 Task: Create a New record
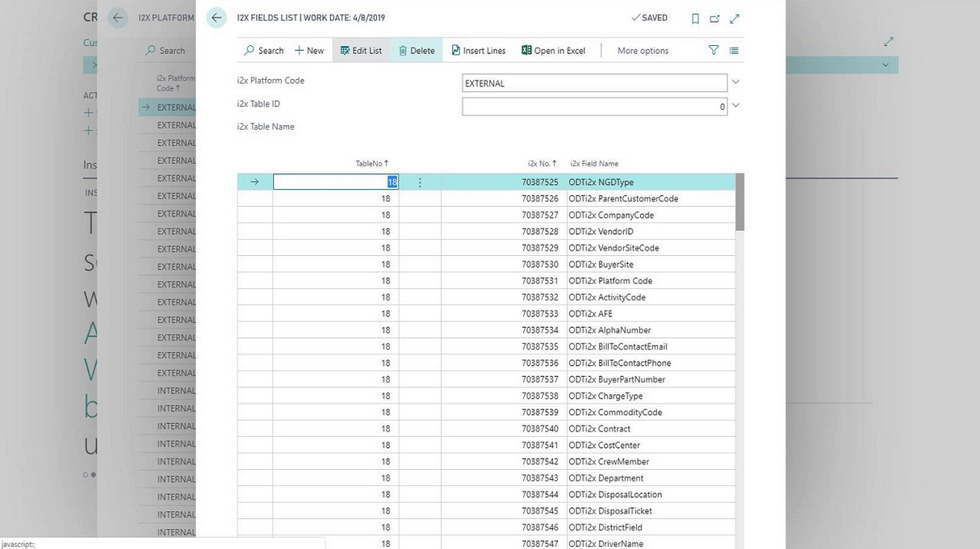coord(309,50)
